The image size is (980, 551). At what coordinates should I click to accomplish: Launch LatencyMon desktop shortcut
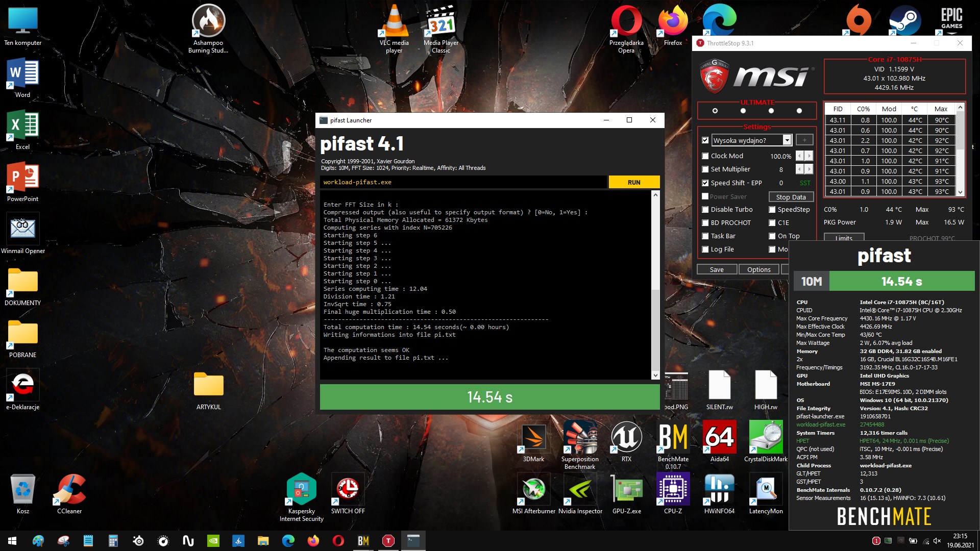tap(766, 493)
